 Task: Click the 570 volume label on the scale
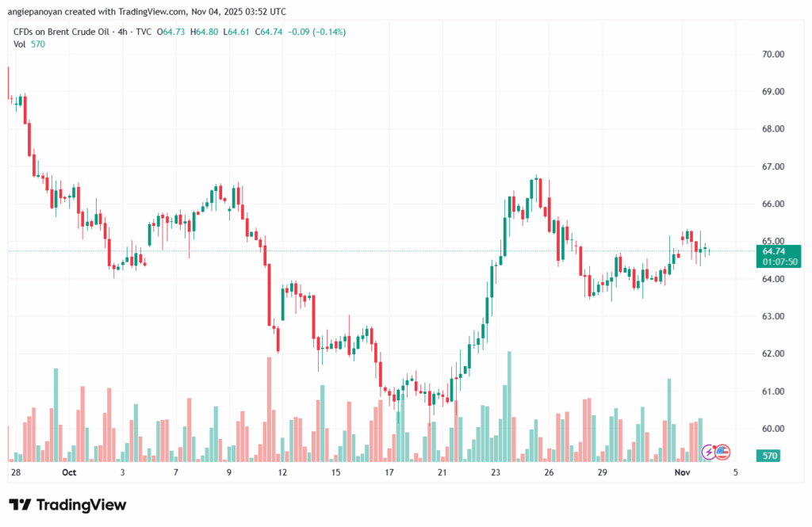point(767,456)
